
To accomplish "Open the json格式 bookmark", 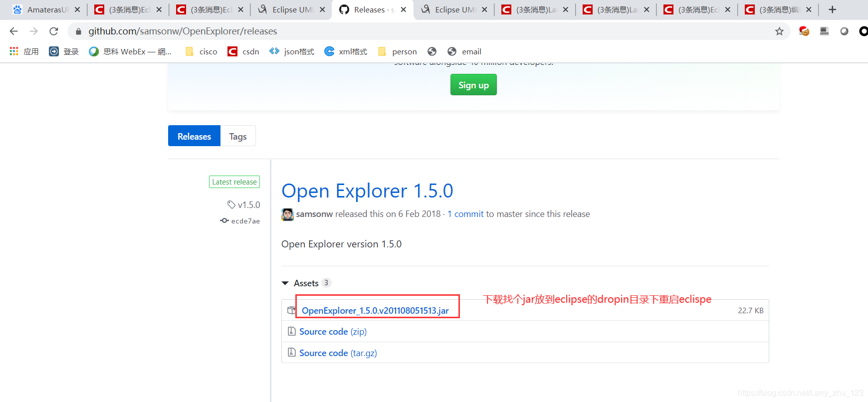I will [x=292, y=51].
